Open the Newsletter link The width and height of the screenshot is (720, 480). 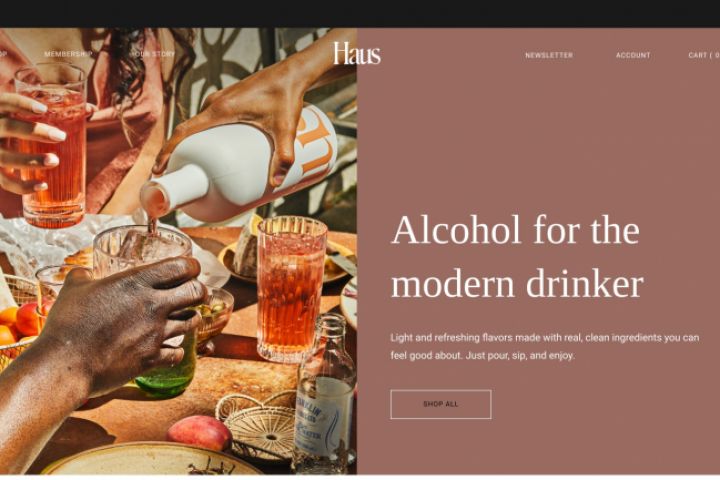[549, 55]
